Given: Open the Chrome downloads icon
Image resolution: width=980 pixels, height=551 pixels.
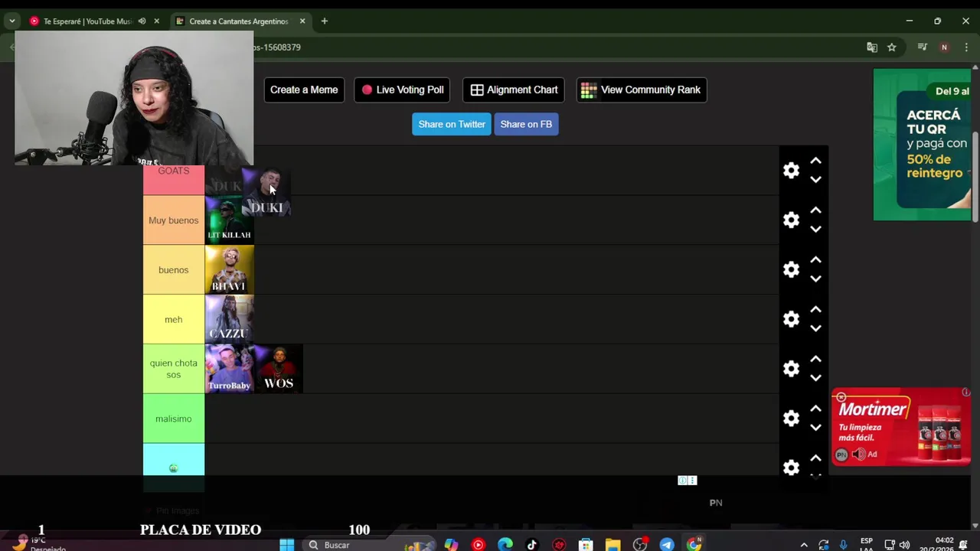Looking at the screenshot, I should tap(923, 47).
